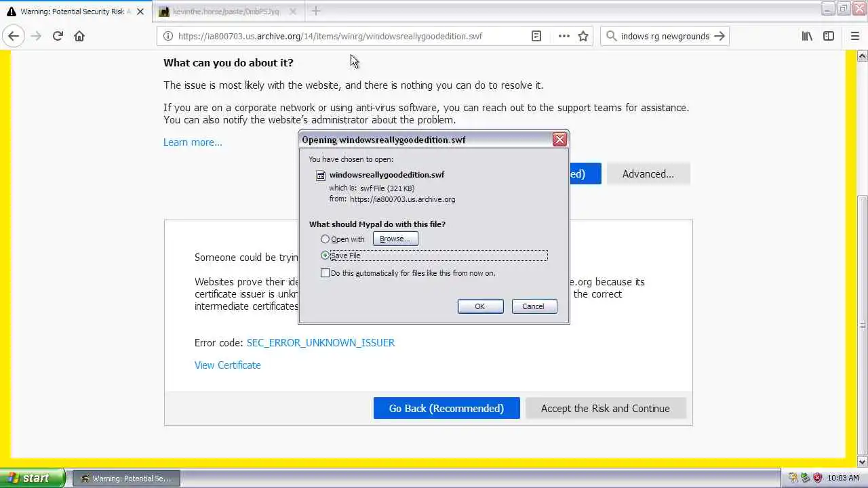The height and width of the screenshot is (488, 868).
Task: Close the Potential Security Risk tab
Action: (x=140, y=12)
